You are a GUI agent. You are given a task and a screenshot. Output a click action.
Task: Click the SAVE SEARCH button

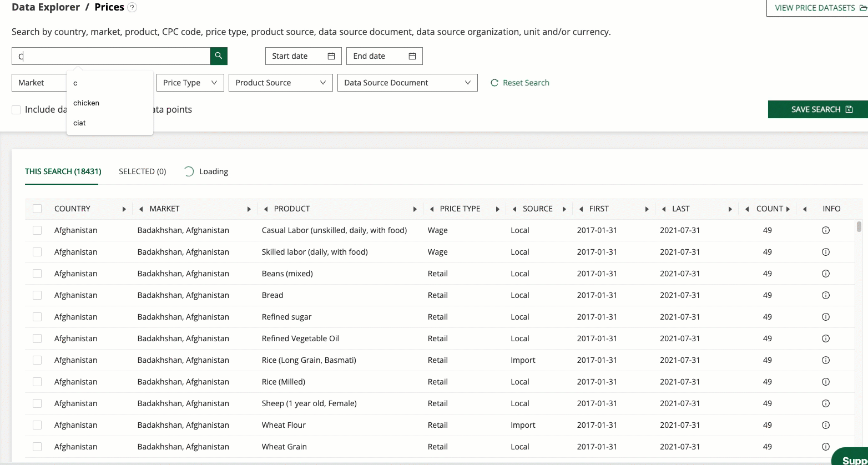pyautogui.click(x=817, y=109)
